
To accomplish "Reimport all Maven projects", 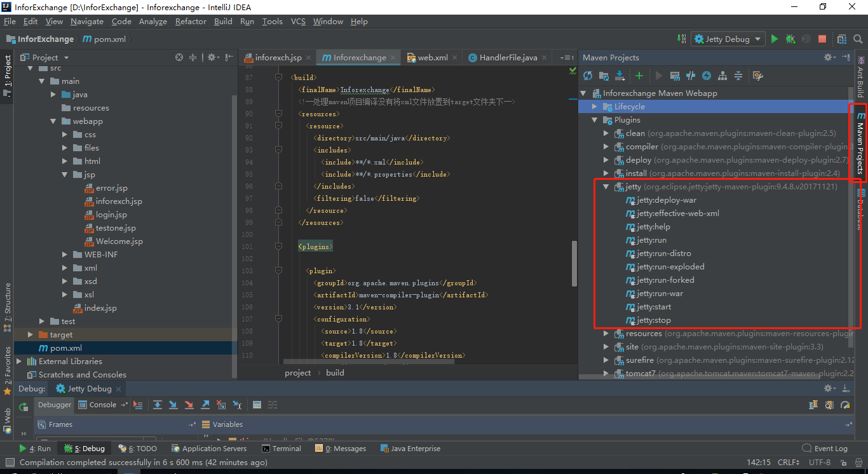I will [x=588, y=76].
